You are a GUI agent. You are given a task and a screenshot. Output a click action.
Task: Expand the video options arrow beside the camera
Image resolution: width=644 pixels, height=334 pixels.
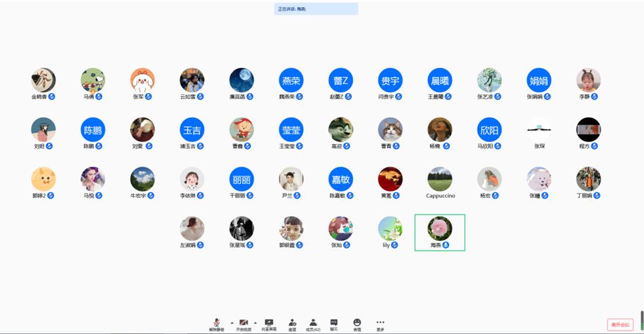256,323
